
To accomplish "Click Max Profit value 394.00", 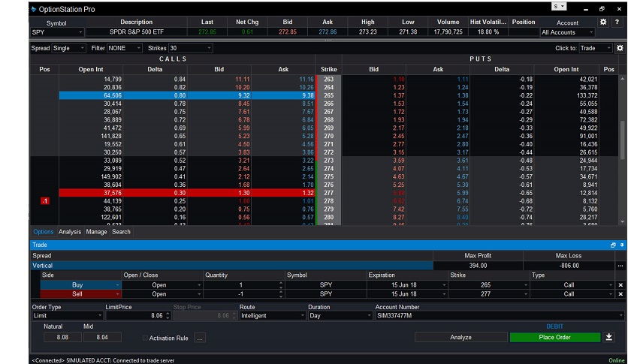I will click(478, 266).
